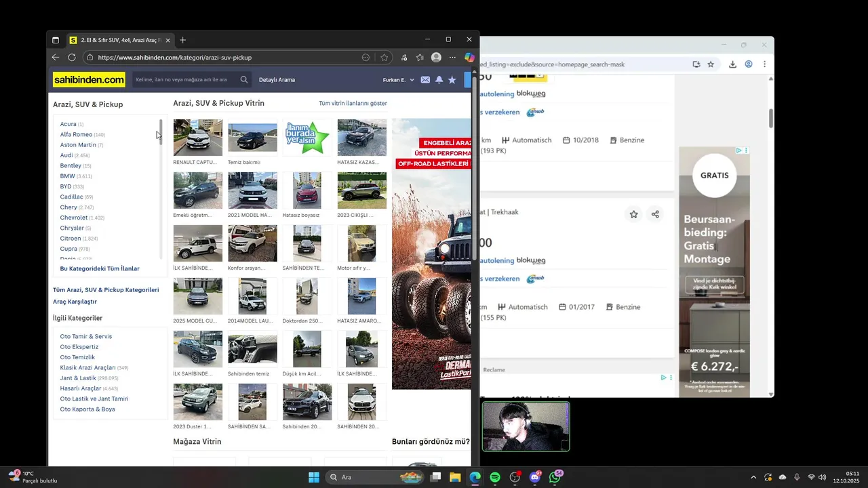Bookmark page in the Chrome window
868x488 pixels.
click(x=711, y=64)
